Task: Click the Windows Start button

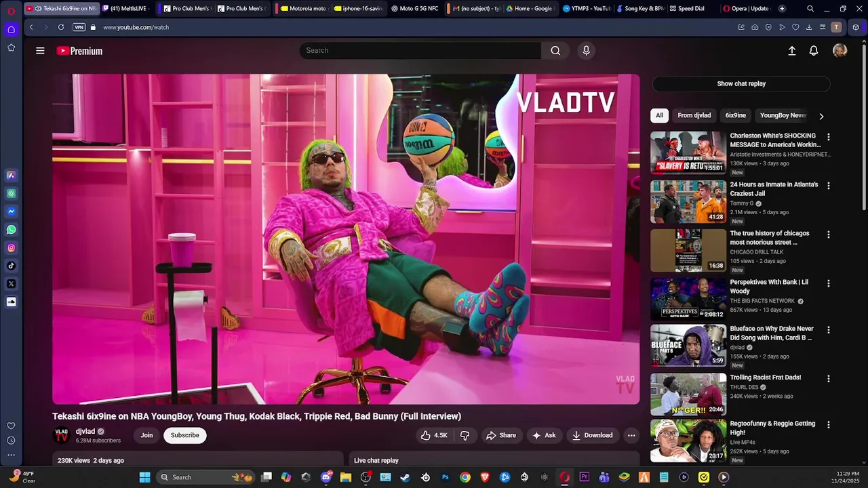Action: [144, 477]
